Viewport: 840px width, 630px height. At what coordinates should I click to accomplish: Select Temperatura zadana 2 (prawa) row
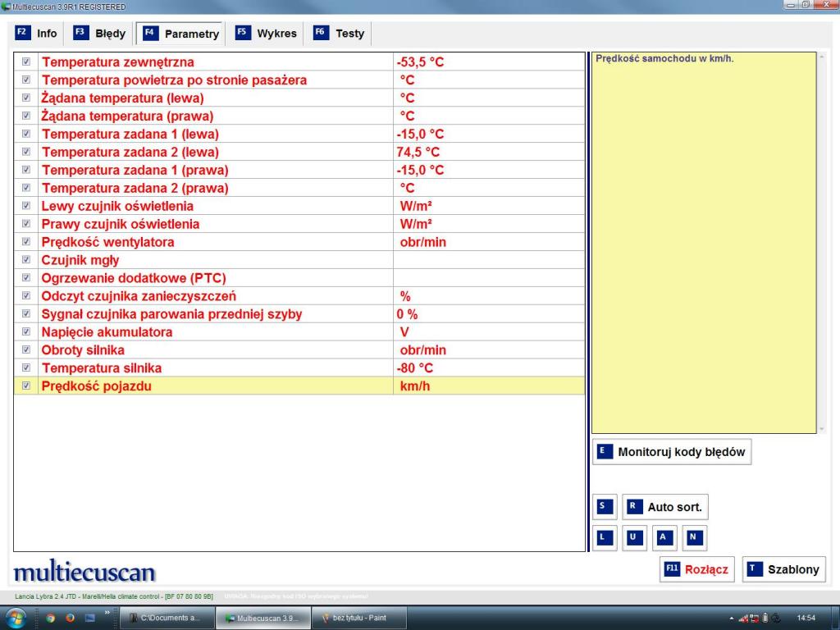[299, 188]
